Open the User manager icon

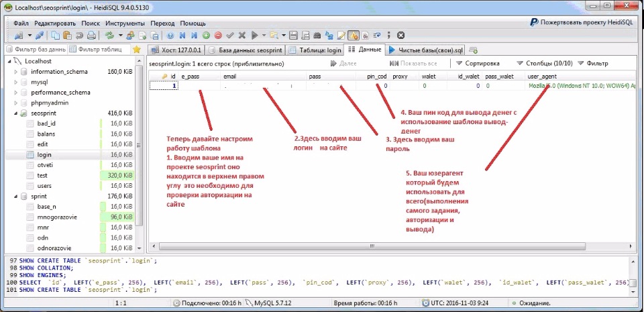pyautogui.click(x=130, y=36)
